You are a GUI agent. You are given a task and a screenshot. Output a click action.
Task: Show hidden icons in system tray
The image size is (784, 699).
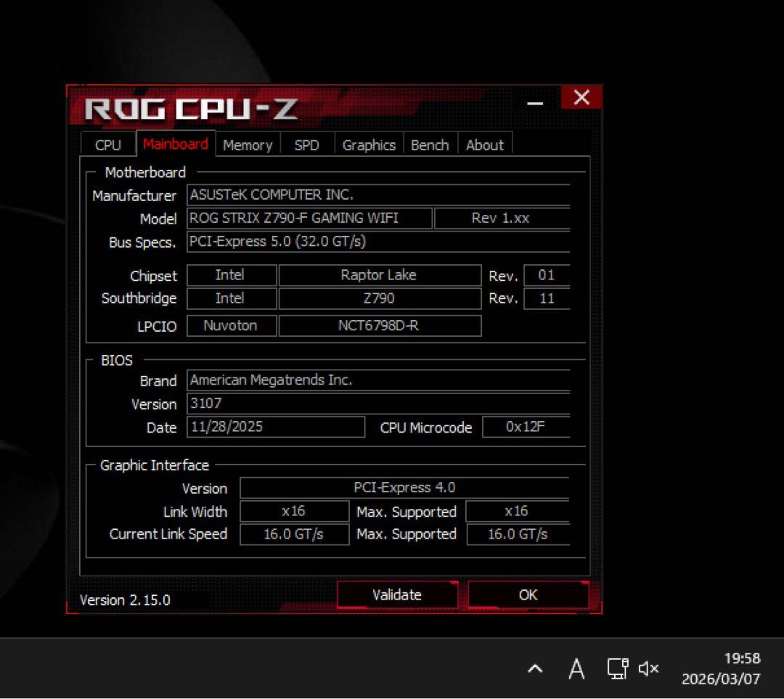[x=535, y=669]
